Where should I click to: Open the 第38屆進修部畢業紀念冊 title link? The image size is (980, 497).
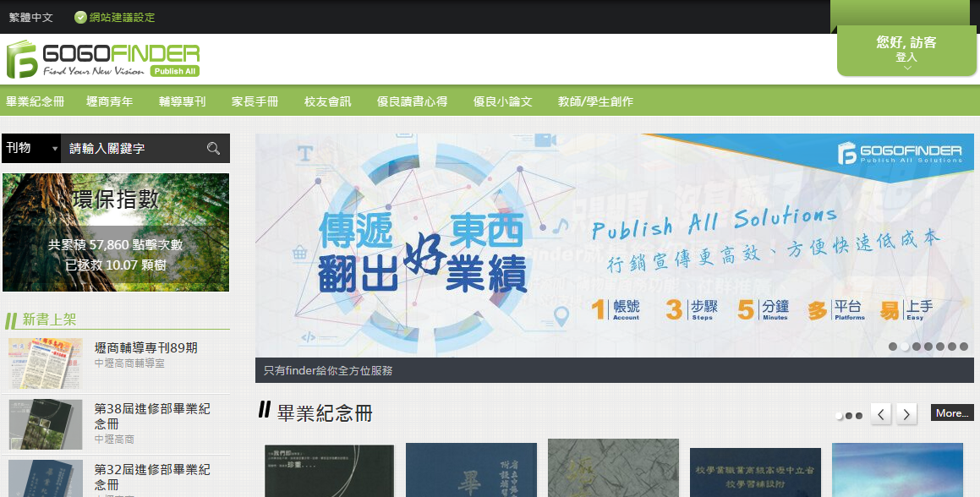pyautogui.click(x=152, y=417)
